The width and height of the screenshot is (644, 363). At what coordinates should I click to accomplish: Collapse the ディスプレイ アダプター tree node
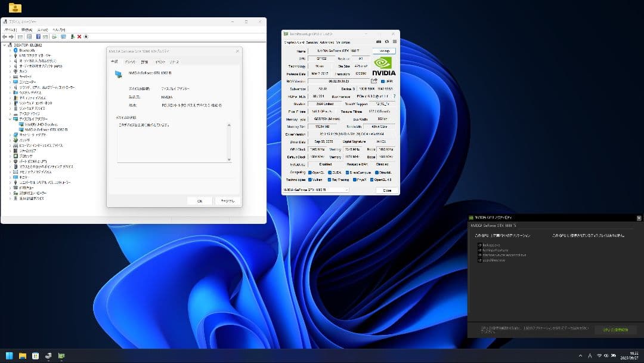tap(8, 118)
